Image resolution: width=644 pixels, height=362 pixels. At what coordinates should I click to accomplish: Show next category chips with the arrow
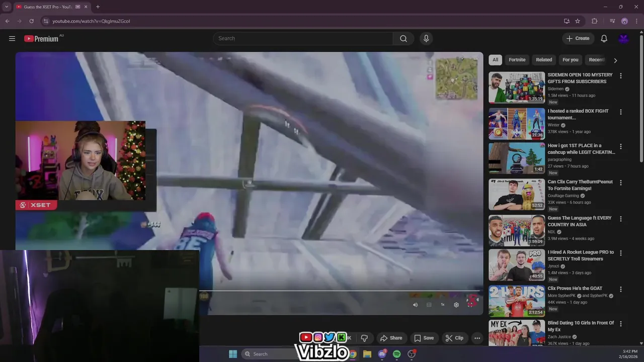click(615, 60)
